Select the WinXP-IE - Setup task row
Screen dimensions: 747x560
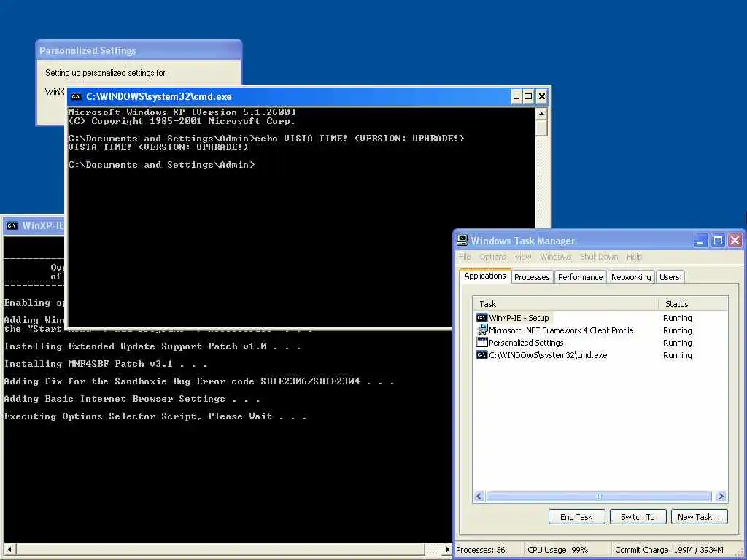click(x=601, y=318)
